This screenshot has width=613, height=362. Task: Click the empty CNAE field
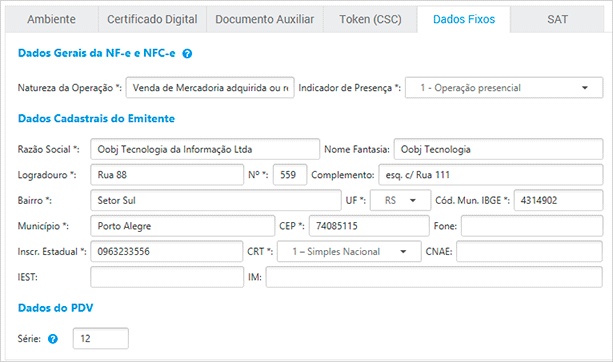coord(529,252)
